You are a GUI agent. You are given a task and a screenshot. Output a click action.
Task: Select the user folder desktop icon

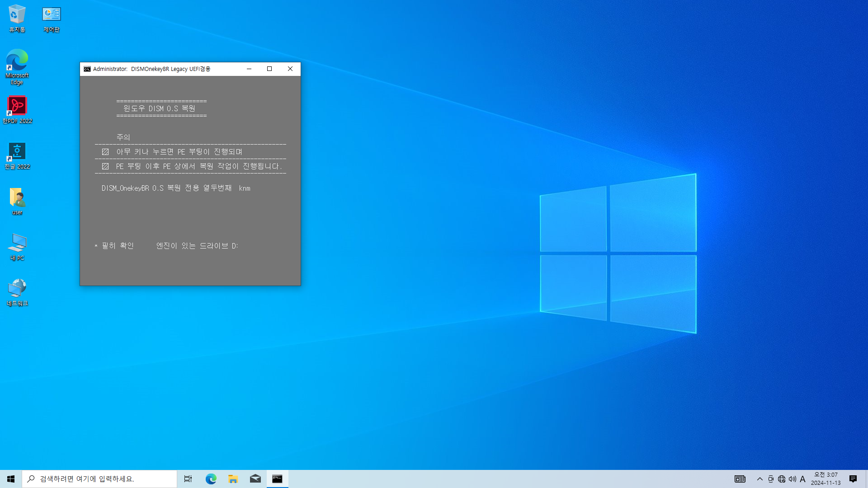pos(17,202)
